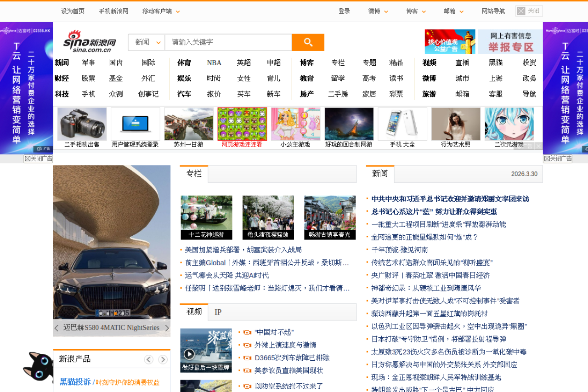
Task: Click the keyword search input field
Action: point(228,42)
